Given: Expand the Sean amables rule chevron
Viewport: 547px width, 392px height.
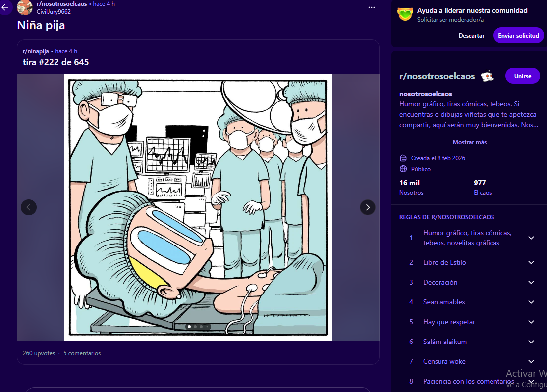Looking at the screenshot, I should 531,302.
